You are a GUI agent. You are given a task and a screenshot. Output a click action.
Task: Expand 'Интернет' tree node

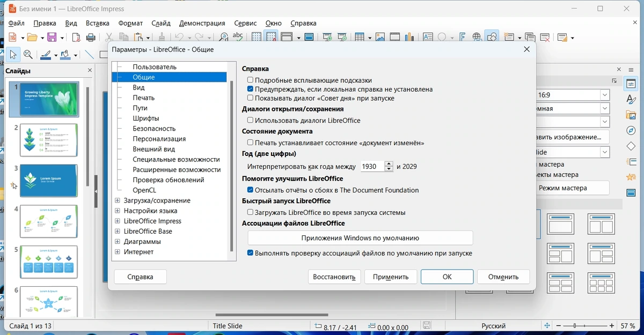[x=118, y=252]
